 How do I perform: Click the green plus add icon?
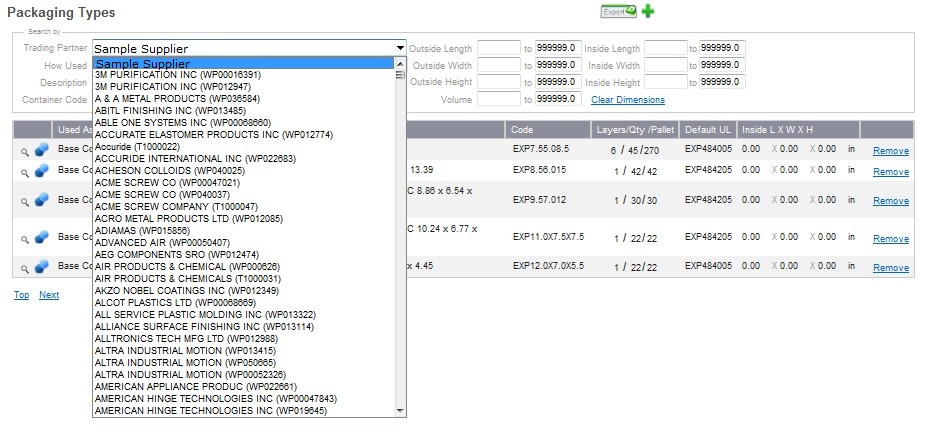click(x=648, y=11)
